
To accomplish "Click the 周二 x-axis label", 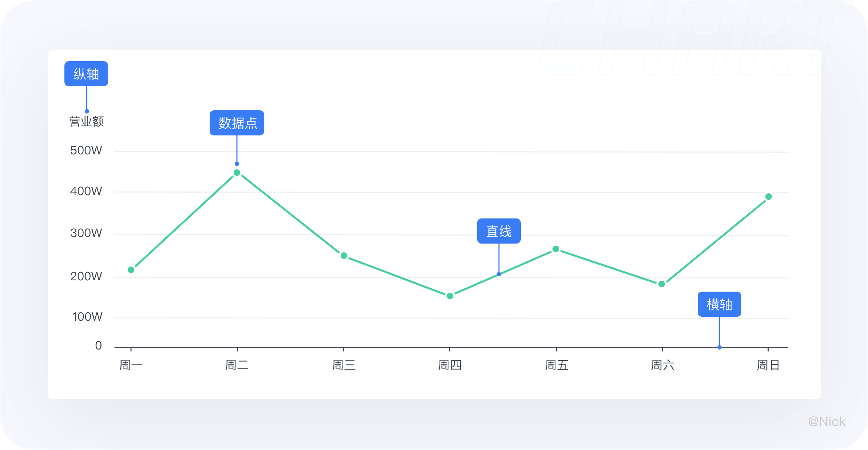I will 237,365.
